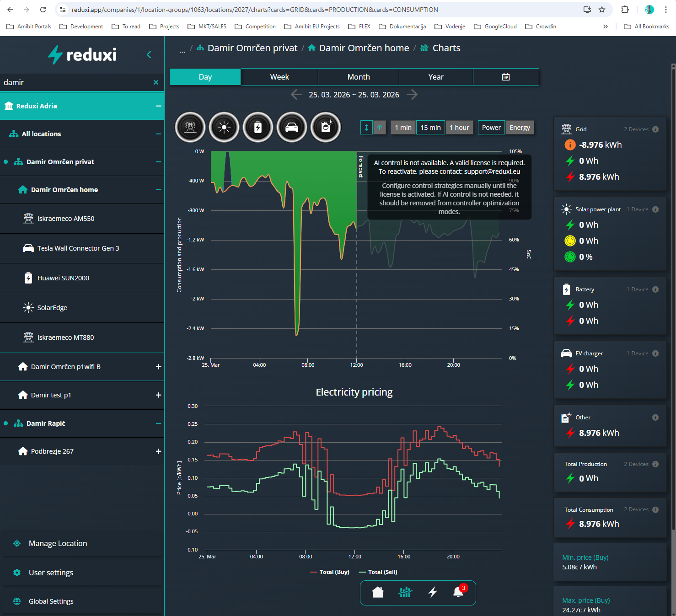This screenshot has width=676, height=616.
Task: Open Amibit Portals bookmarks folder
Action: (x=29, y=27)
